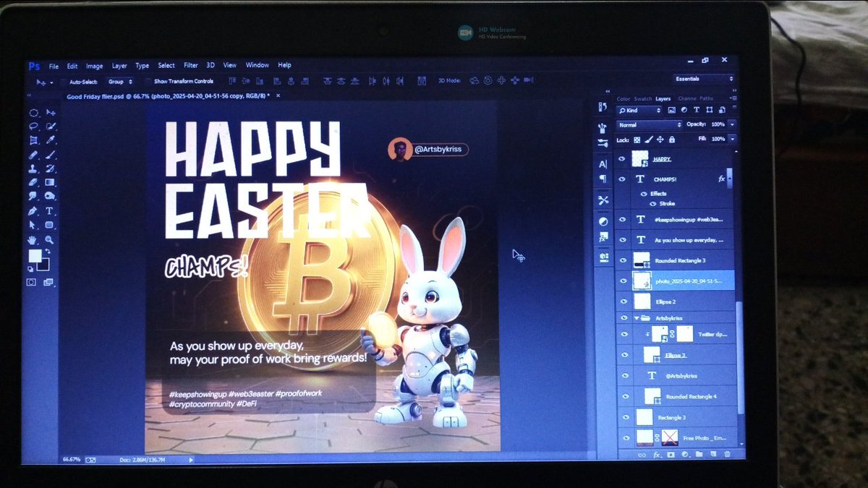Switch to the Swatches tab
Screen dimensions: 868x488
pos(643,99)
